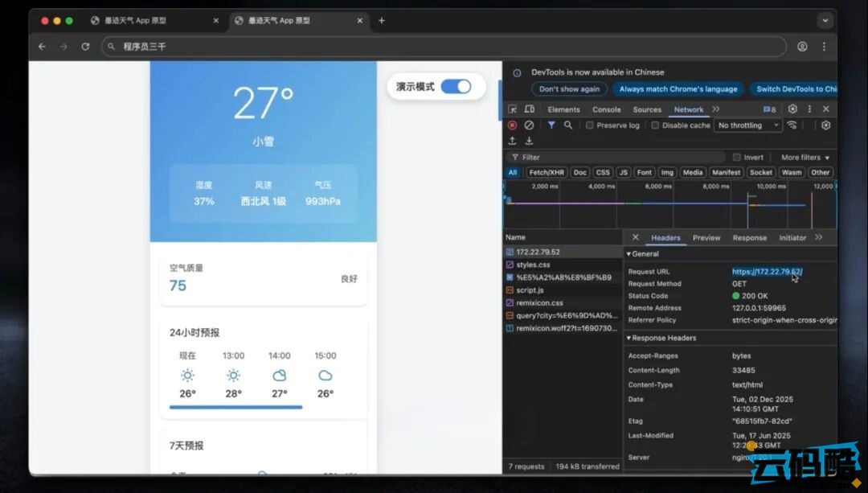Turn off the 演示模式 switch
Image resolution: width=868 pixels, height=493 pixels.
(456, 87)
